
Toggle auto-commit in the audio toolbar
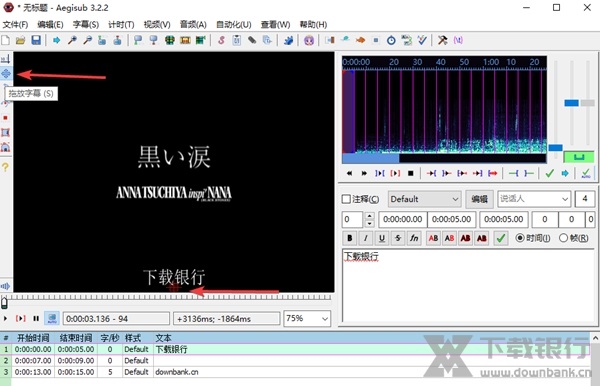click(x=585, y=173)
